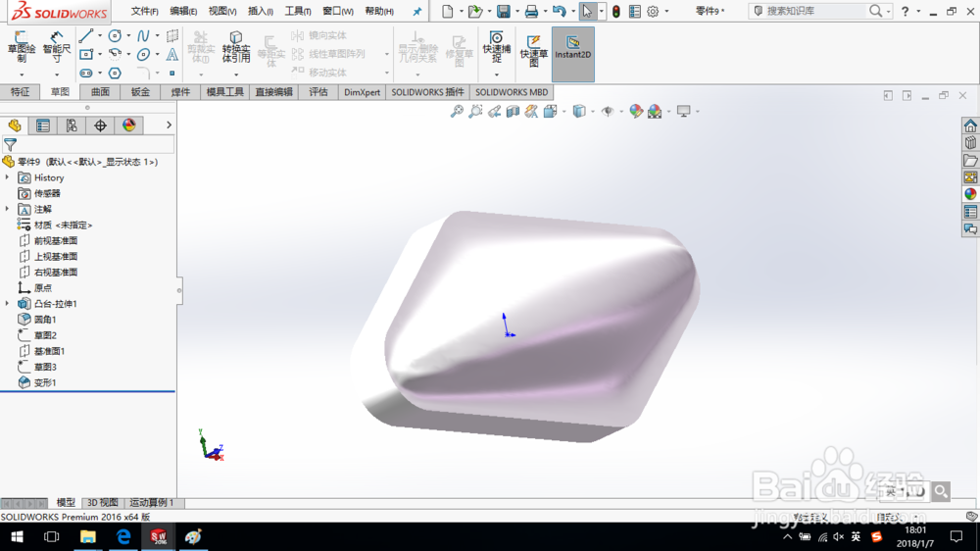Open Edge browser from taskbar
The height and width of the screenshot is (551, 980).
pyautogui.click(x=123, y=536)
